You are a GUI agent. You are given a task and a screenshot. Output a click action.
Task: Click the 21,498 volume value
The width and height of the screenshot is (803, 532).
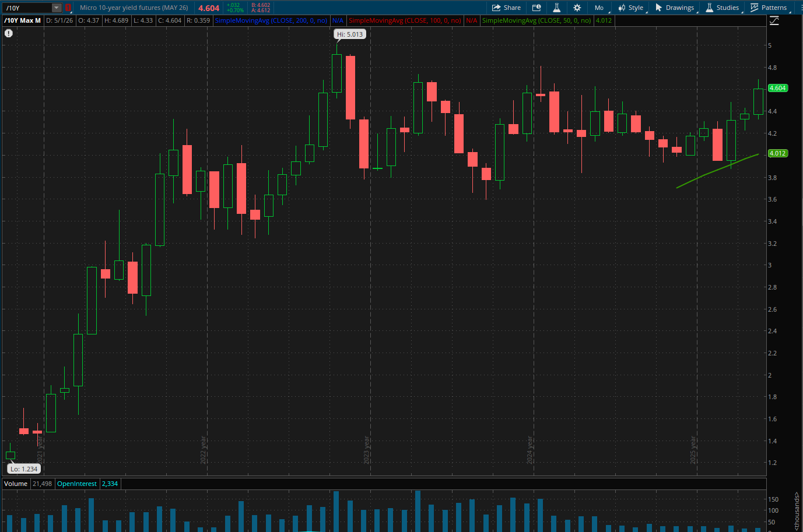[x=42, y=484]
